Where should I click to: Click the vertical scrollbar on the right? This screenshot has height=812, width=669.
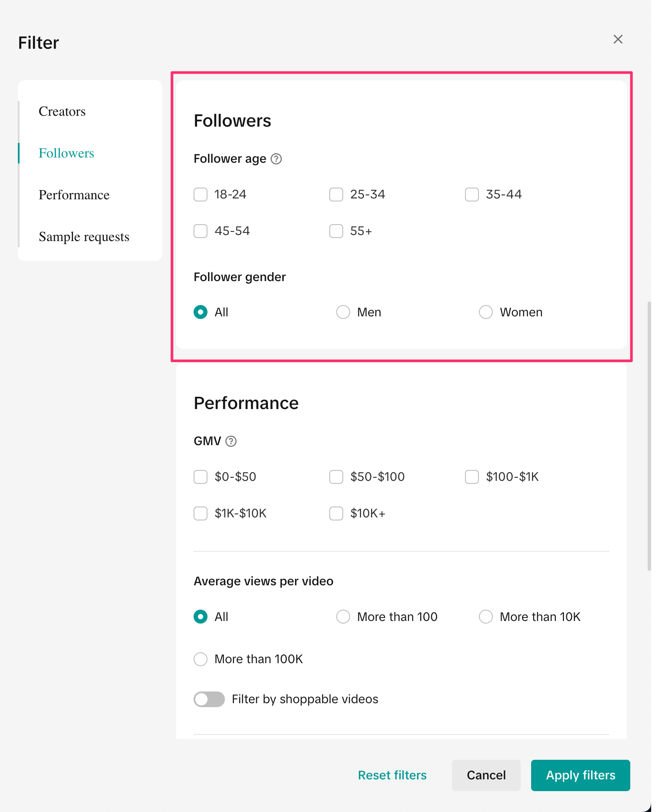[x=649, y=435]
